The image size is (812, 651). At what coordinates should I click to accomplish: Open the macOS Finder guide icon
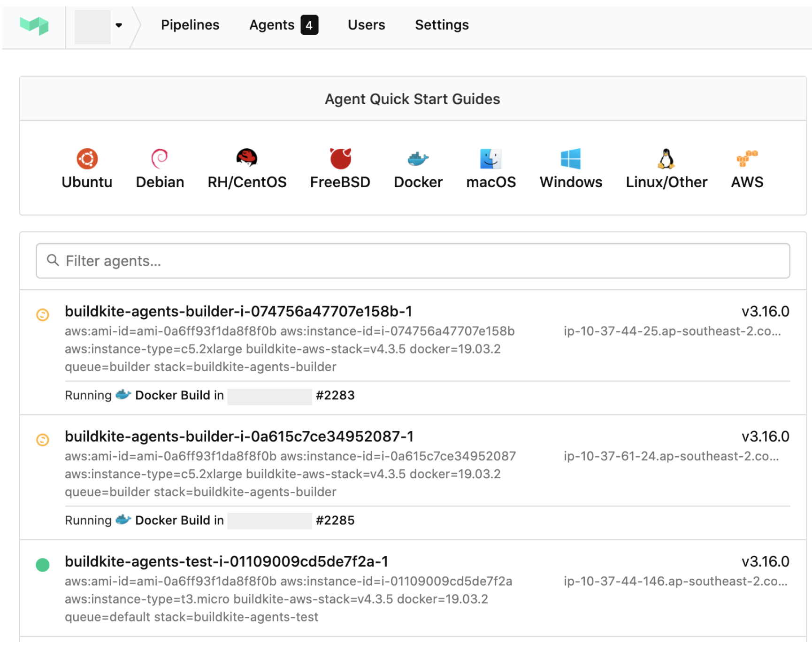(x=491, y=159)
